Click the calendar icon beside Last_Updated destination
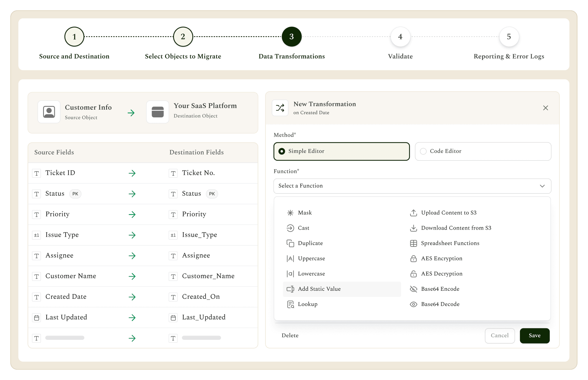 173,318
